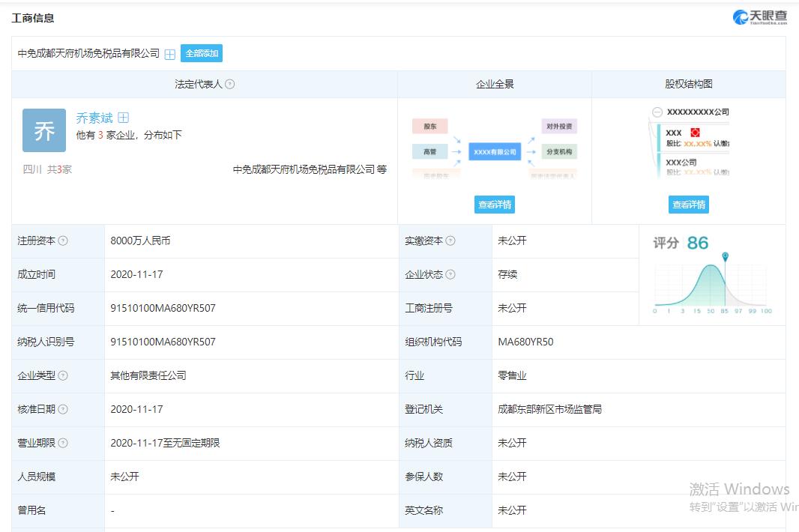
Task: Click the help icon beside 核准日期
Action: 63,410
